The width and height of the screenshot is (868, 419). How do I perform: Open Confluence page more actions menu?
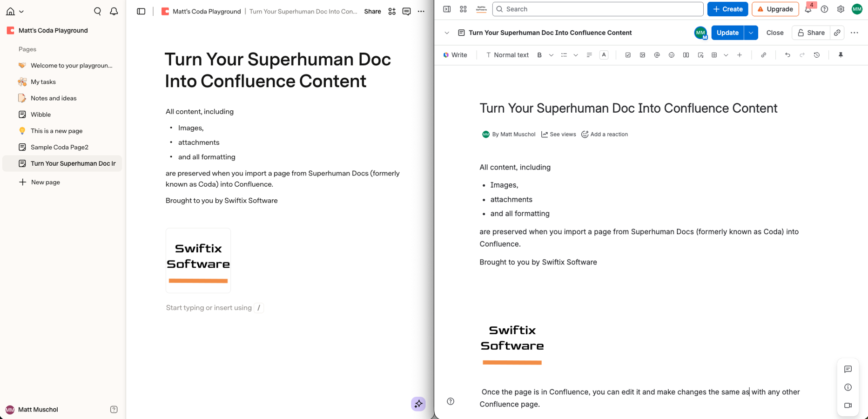pyautogui.click(x=854, y=33)
